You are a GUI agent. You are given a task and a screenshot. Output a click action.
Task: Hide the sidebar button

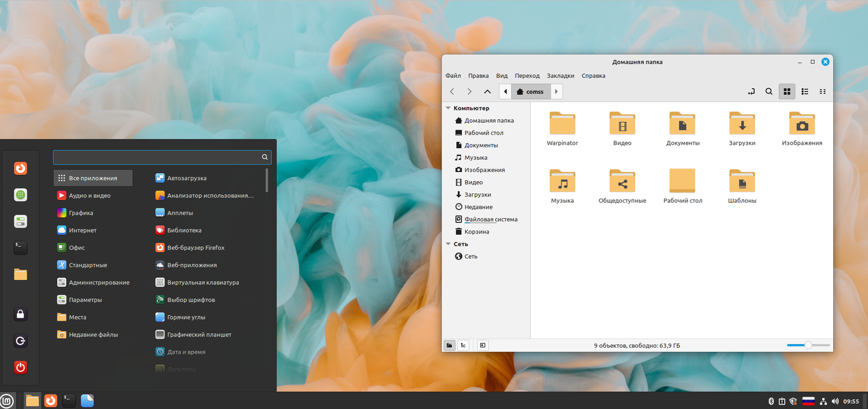483,345
